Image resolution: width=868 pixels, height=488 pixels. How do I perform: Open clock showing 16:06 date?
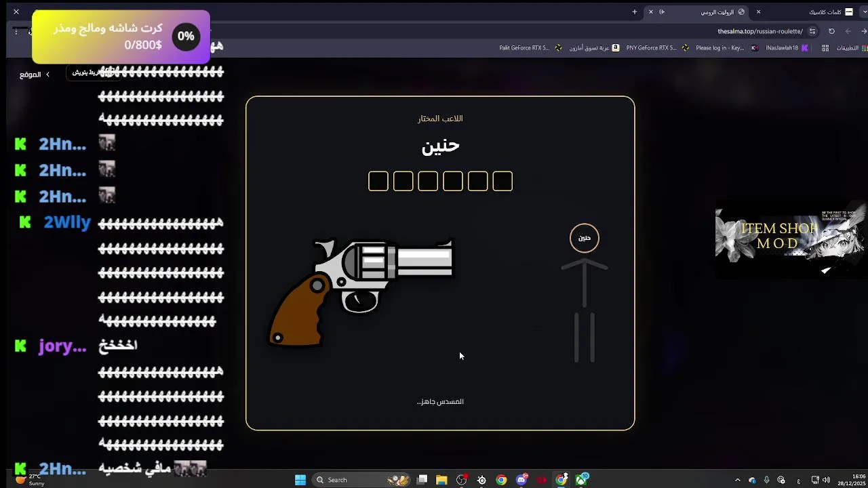852,480
